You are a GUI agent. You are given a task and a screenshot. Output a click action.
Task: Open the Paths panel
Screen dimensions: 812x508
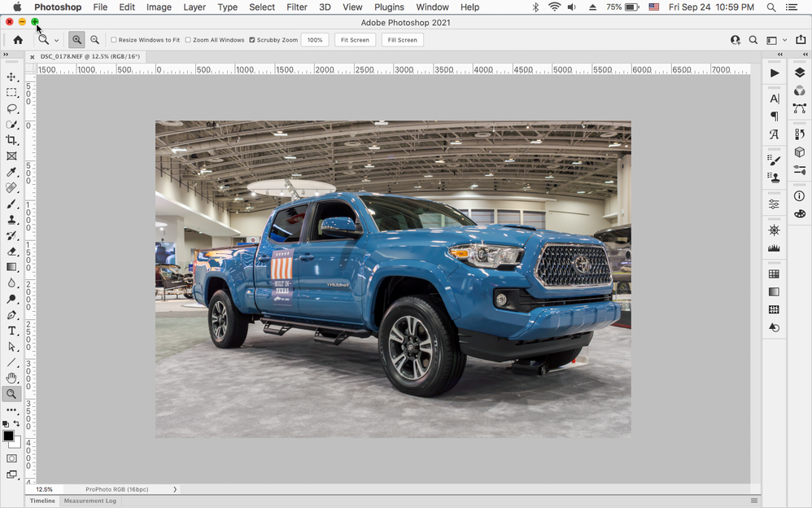tap(800, 108)
